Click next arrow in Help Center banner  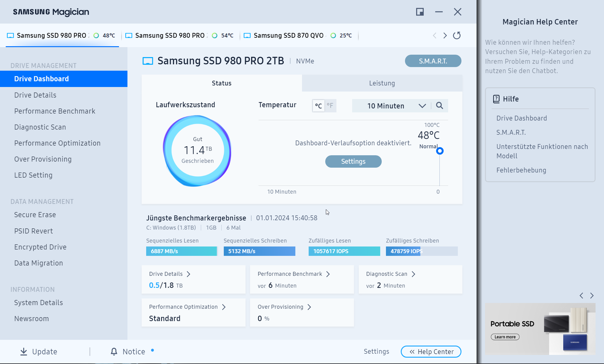point(592,295)
